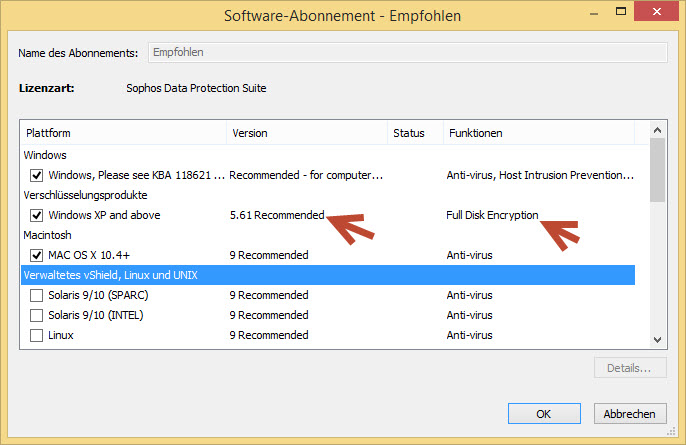Enable the Solaris 9/10 (SPARC) checkbox
Image resolution: width=686 pixels, height=445 pixels.
pyautogui.click(x=36, y=295)
